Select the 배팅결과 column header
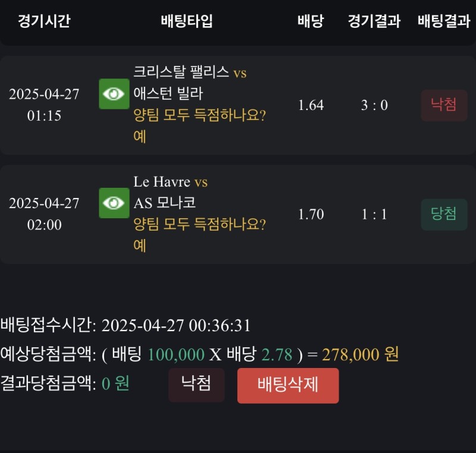Viewport: 476px width, 453px height. tap(444, 21)
